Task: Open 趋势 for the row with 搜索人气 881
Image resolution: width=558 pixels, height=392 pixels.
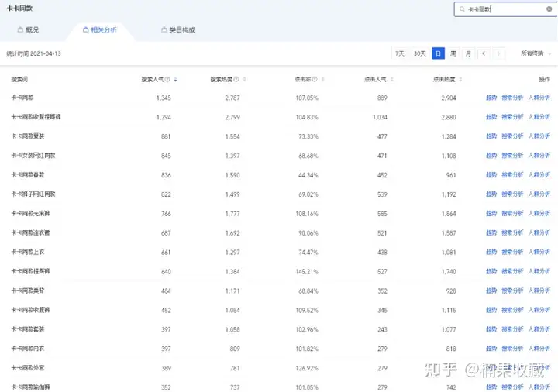Action: coord(491,136)
